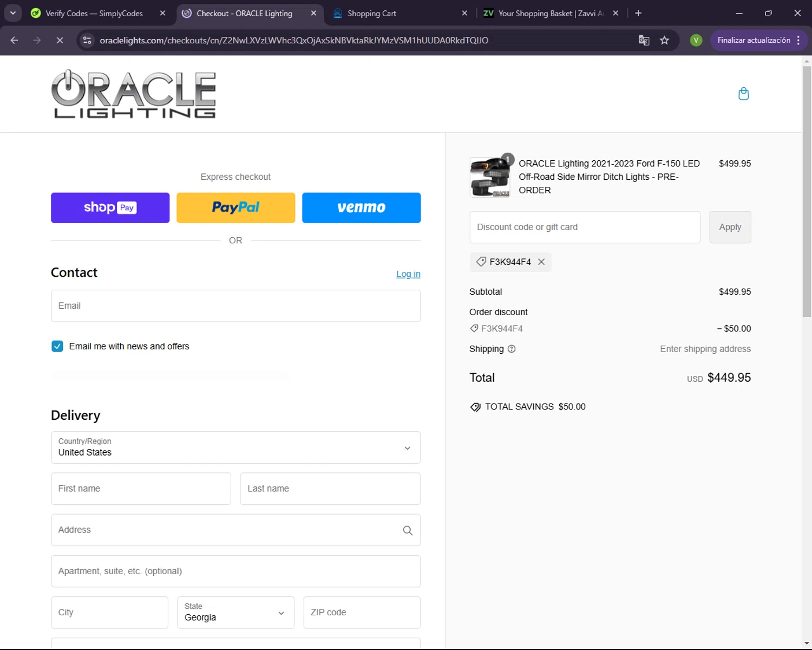Viewport: 812px width, 650px height.
Task: Click the First name field
Action: click(141, 489)
